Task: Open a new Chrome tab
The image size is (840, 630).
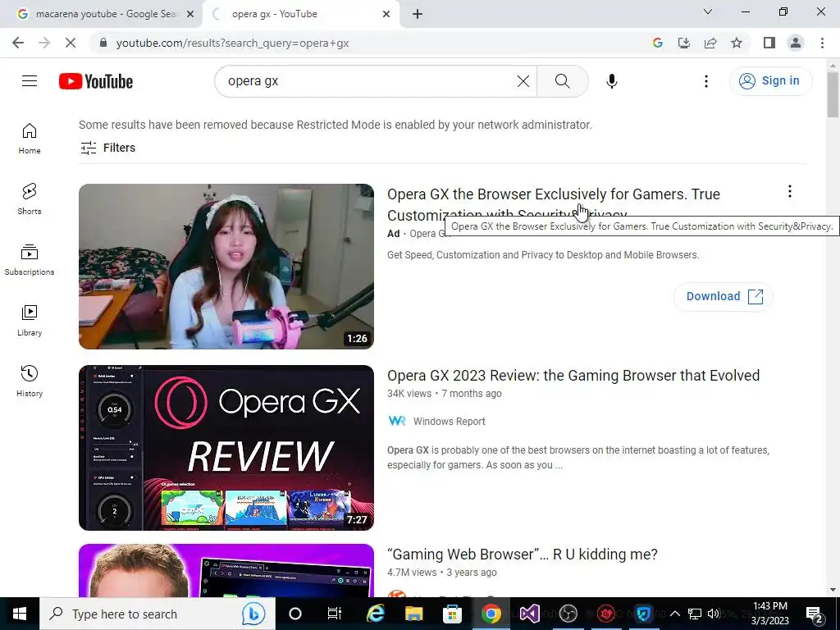Action: coord(418,15)
